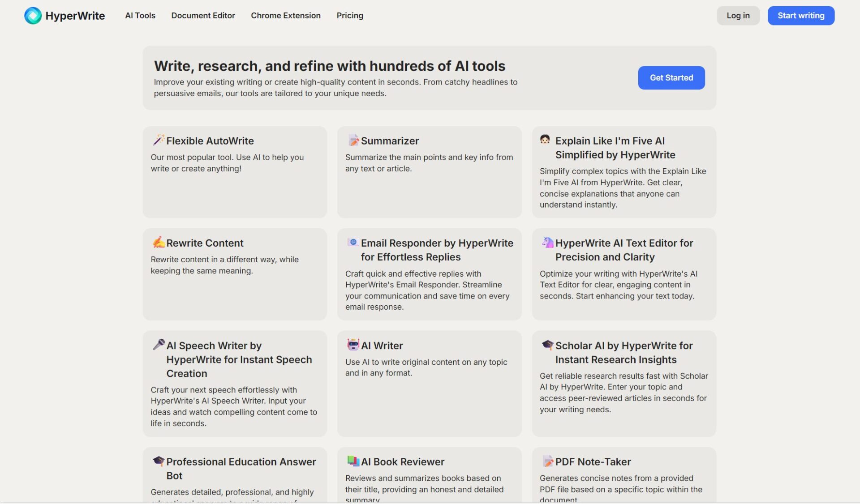
Task: Click the microphone icon on AI Speech Writer
Action: [158, 345]
